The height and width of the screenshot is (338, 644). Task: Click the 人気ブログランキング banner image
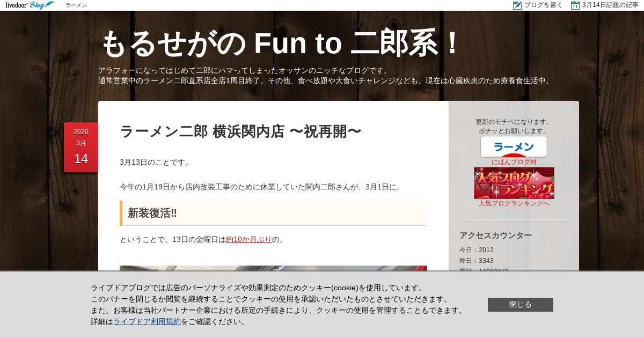click(514, 183)
